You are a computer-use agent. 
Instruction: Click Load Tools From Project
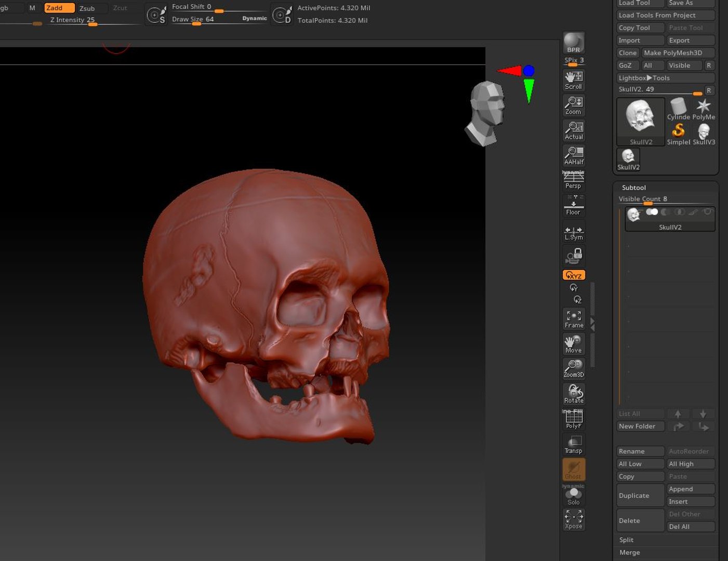pyautogui.click(x=666, y=15)
